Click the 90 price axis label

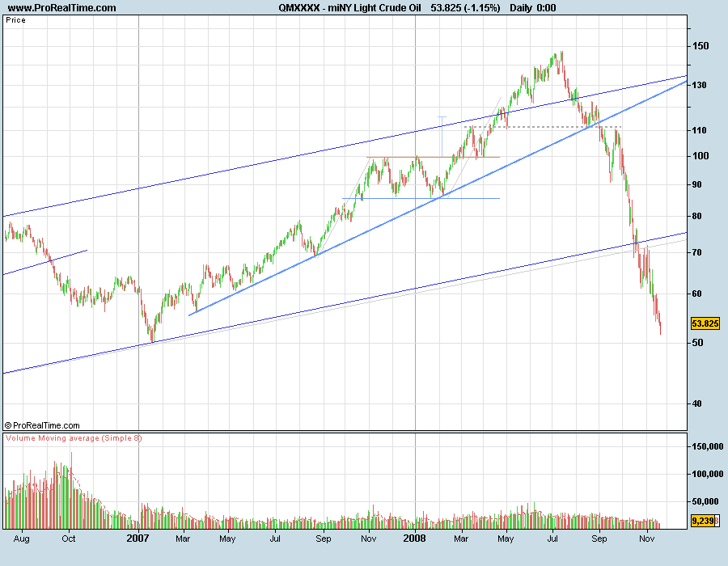click(697, 184)
